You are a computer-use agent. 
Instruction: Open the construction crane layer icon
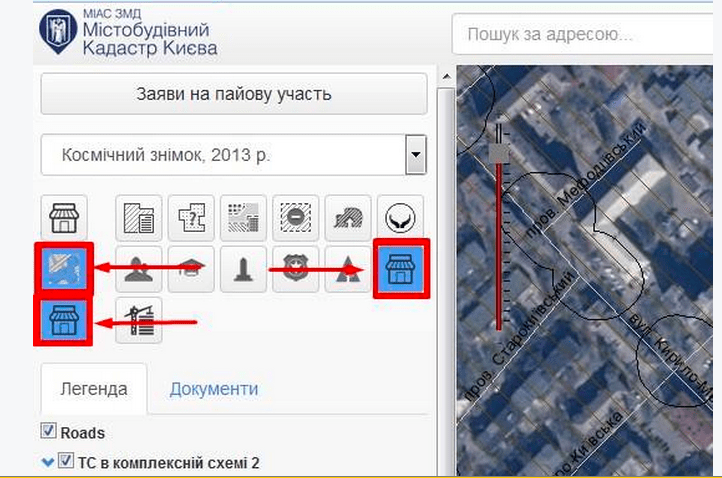tap(139, 321)
